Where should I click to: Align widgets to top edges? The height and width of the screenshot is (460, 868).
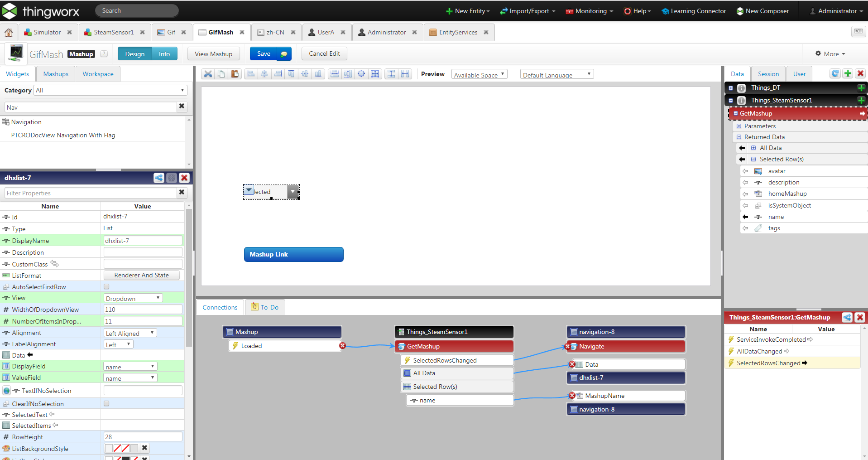click(291, 74)
